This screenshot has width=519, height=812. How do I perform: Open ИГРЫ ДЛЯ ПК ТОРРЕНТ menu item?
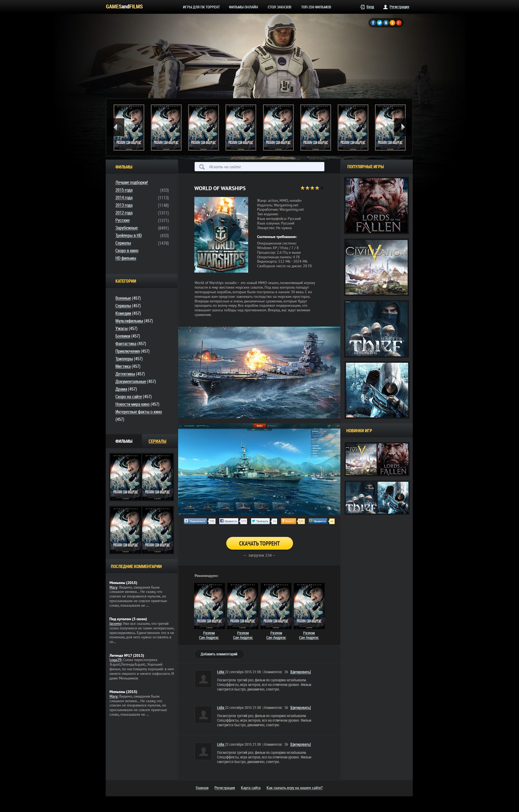[201, 7]
